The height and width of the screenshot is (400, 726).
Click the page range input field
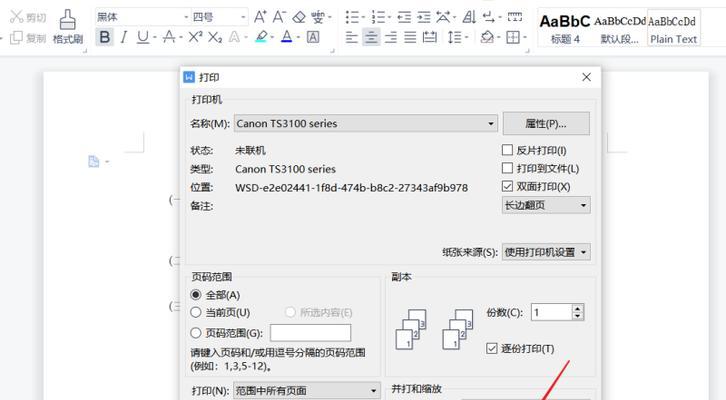tap(311, 333)
